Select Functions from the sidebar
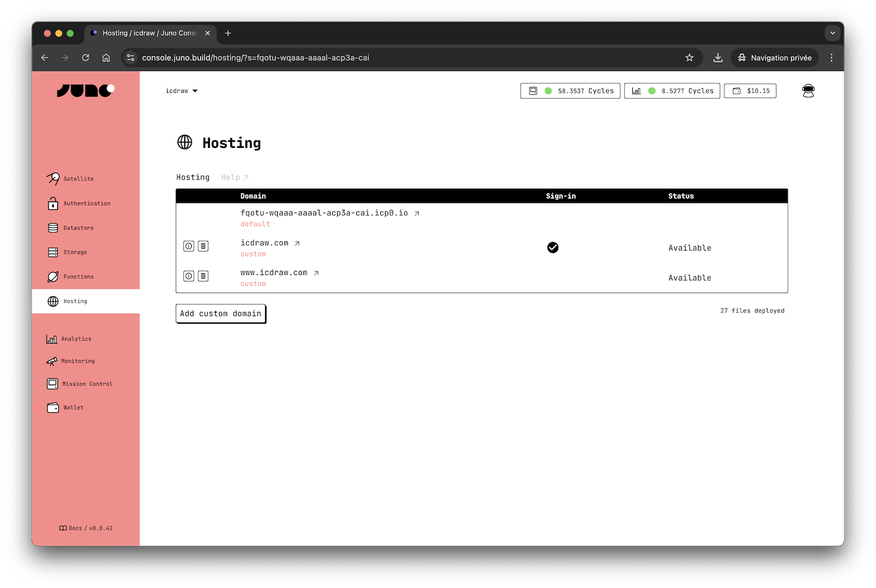This screenshot has height=588, width=876. click(78, 276)
